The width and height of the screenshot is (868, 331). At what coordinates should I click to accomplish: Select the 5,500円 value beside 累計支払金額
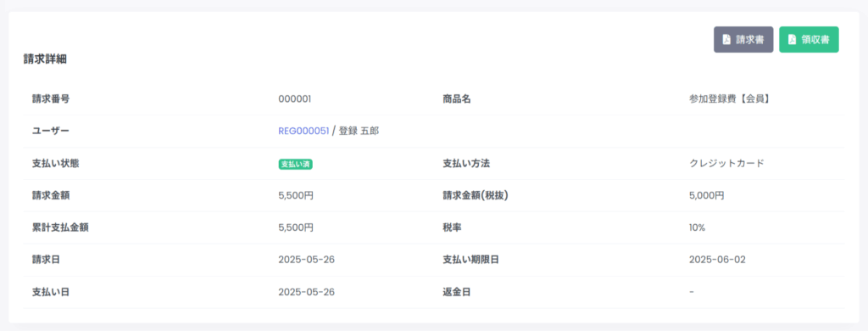296,227
